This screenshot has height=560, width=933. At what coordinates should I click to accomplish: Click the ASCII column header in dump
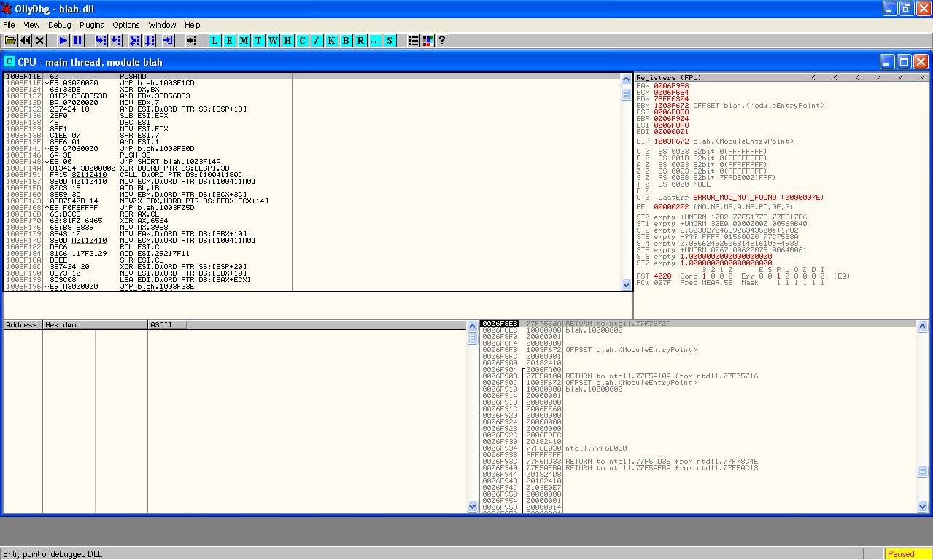167,325
